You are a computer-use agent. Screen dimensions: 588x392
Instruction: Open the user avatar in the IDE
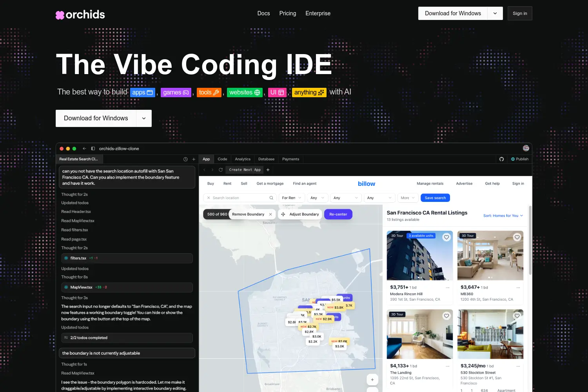tap(526, 148)
